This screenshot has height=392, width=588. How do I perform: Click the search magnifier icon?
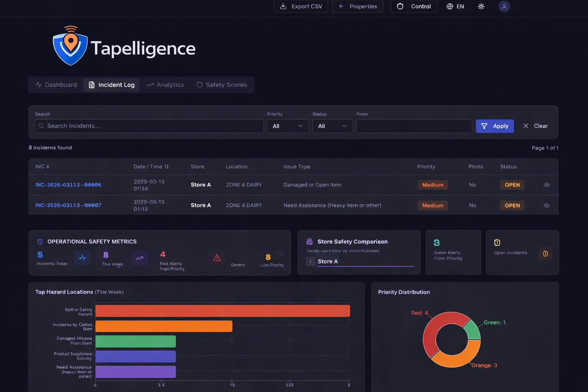(41, 126)
